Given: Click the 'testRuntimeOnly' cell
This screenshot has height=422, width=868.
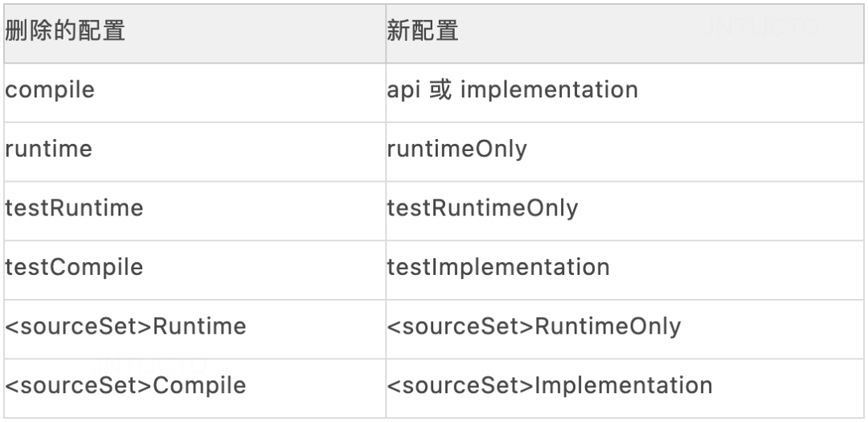Looking at the screenshot, I should point(482,208).
